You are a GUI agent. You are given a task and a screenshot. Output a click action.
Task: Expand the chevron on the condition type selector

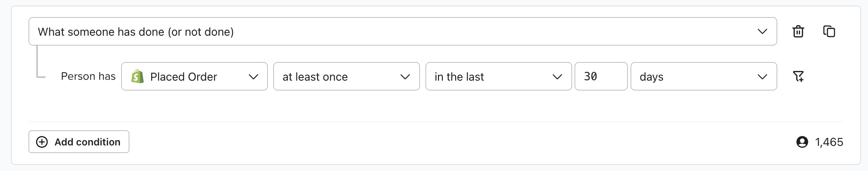click(x=762, y=32)
